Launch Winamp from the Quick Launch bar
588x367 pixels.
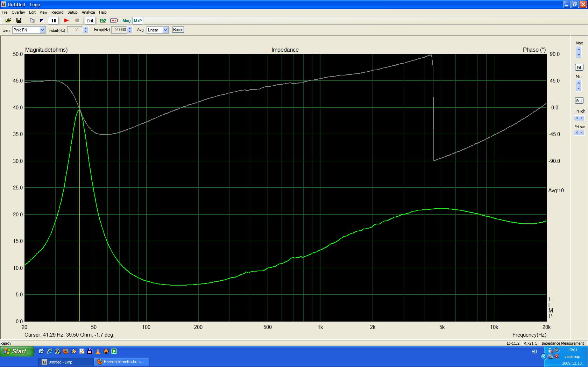pos(74,351)
